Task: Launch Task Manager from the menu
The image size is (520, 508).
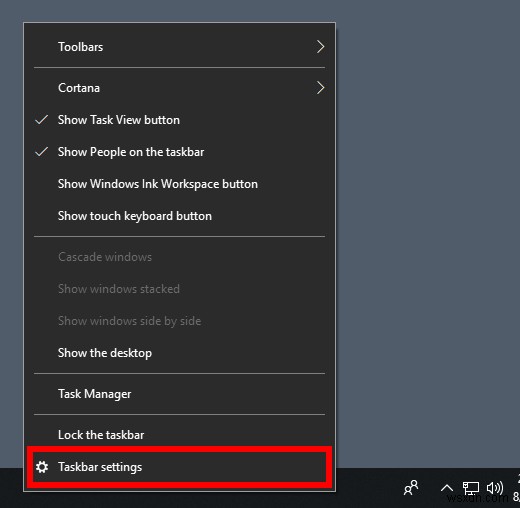Action: [179, 394]
